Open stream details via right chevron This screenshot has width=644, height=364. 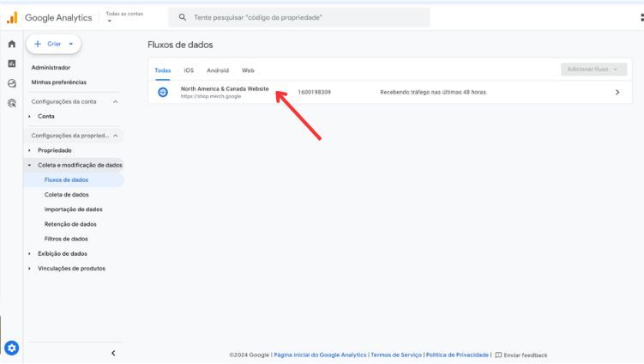[x=617, y=92]
